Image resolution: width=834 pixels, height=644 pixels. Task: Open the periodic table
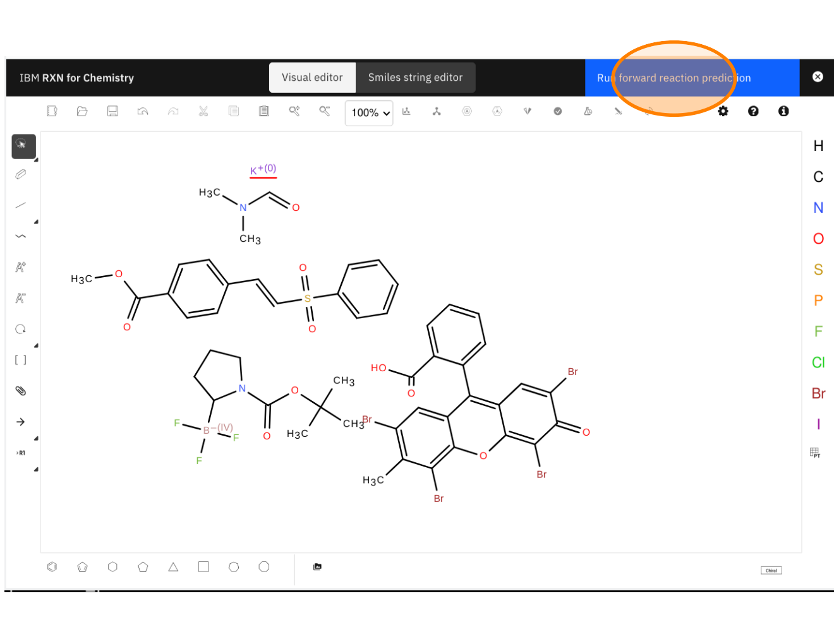click(815, 452)
